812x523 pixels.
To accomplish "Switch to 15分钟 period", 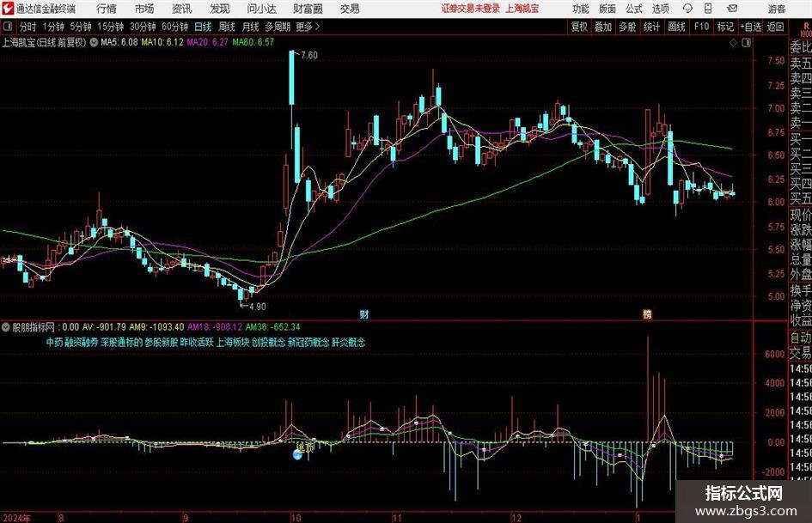I will [x=111, y=27].
